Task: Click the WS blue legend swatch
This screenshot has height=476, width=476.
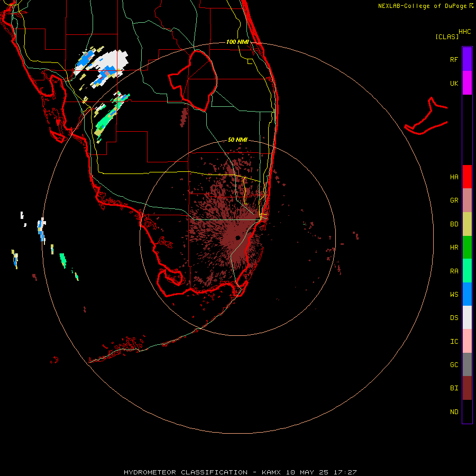Action: click(x=467, y=294)
